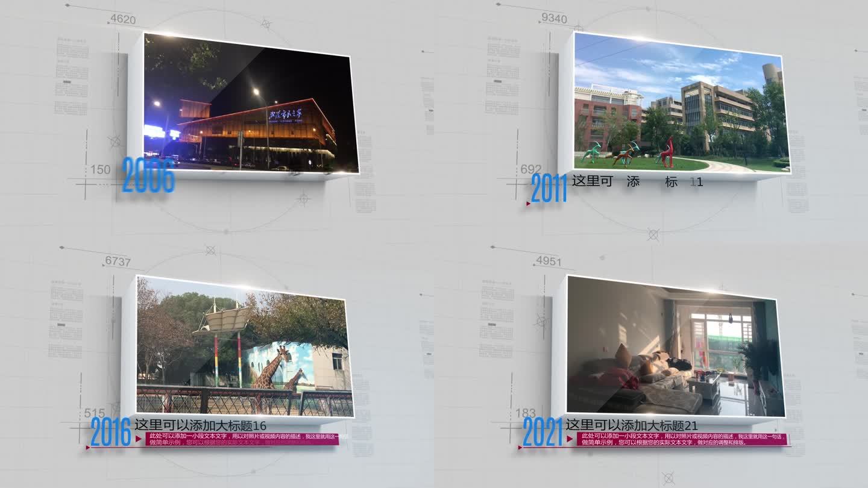The width and height of the screenshot is (868, 488).
Task: Select the blue year label 2011
Action: coord(549,188)
